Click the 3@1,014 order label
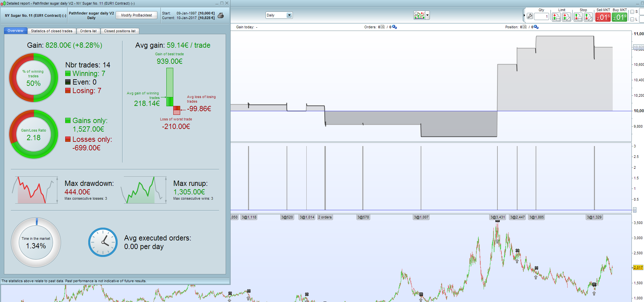644x302 pixels. pyautogui.click(x=307, y=217)
